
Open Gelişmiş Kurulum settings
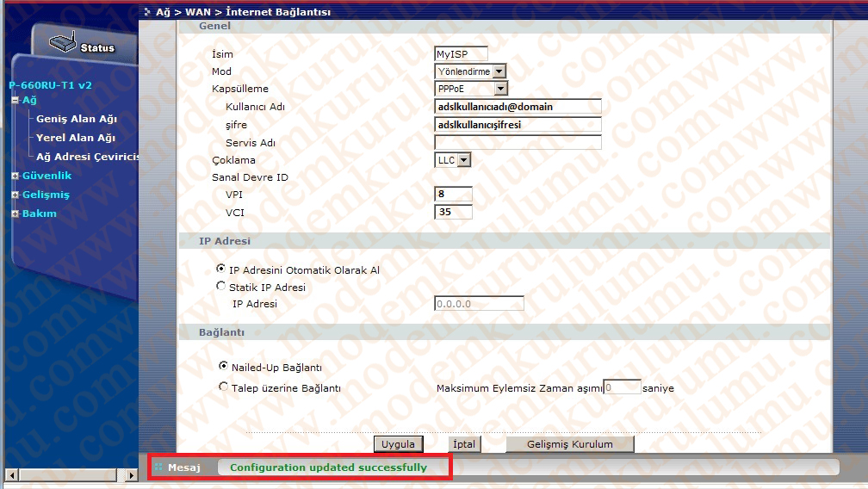point(570,444)
